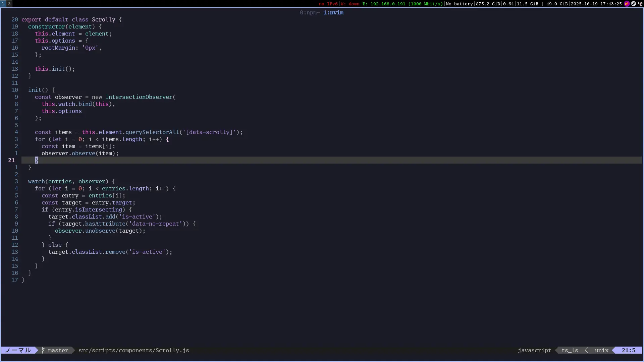Select the 1:nvim tmux window tab
644x362 pixels.
coord(333,12)
